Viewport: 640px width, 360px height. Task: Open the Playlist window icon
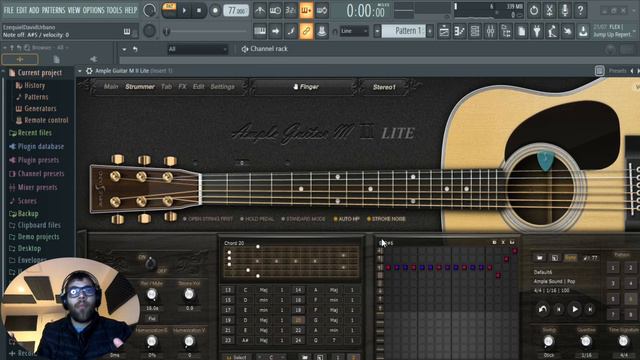coord(444,31)
